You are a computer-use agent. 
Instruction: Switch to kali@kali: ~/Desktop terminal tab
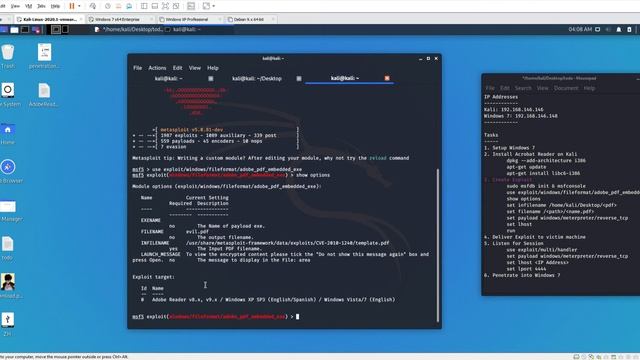pyautogui.click(x=257, y=78)
